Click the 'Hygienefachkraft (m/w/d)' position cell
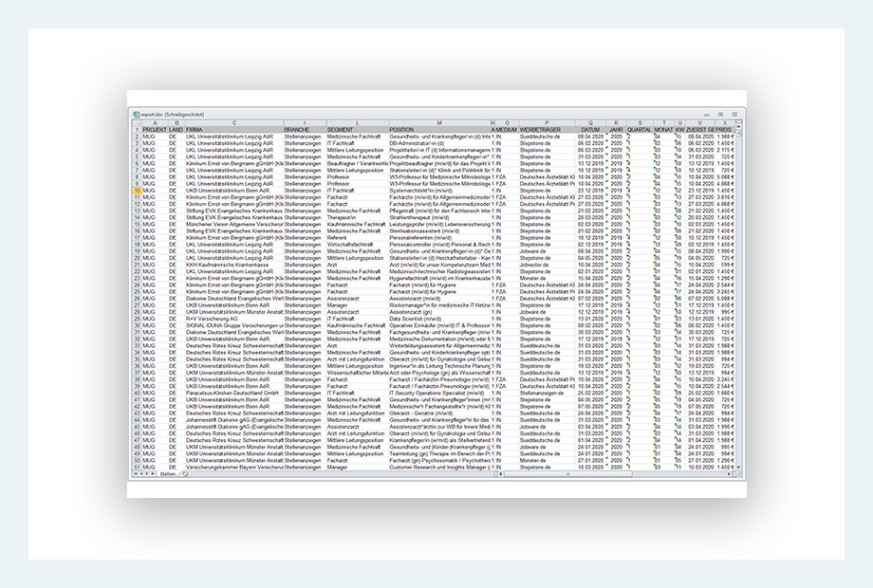 pyautogui.click(x=439, y=278)
